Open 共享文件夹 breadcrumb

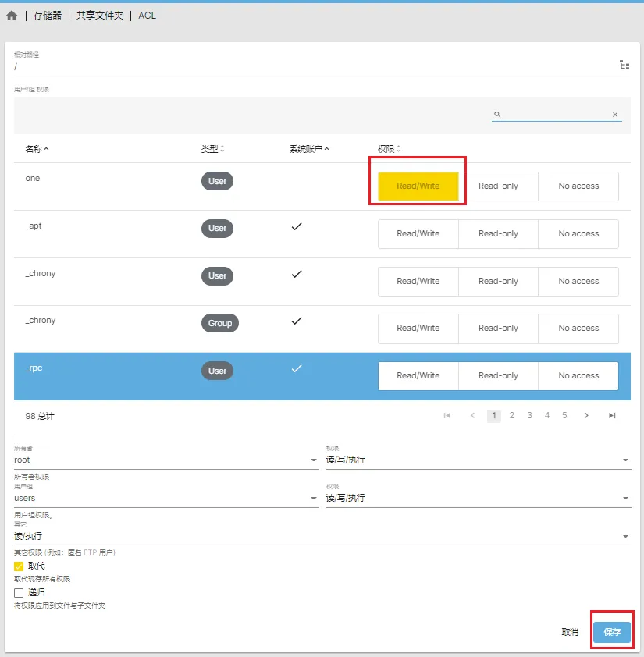coord(100,16)
